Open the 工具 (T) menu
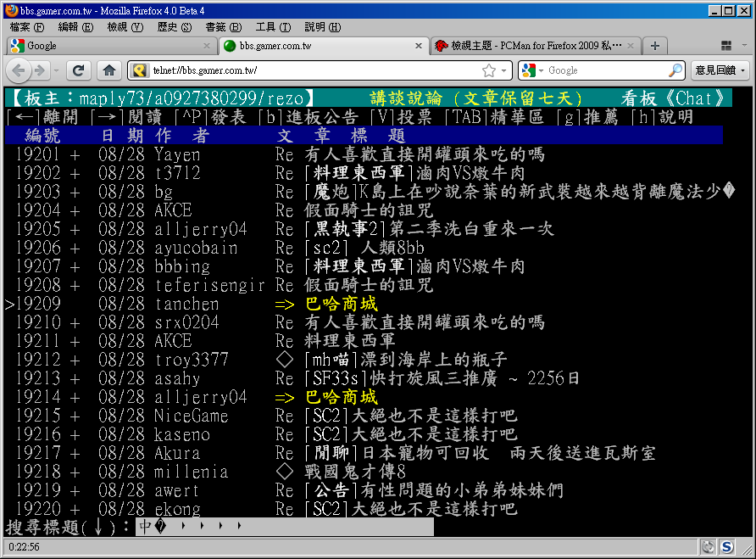This screenshot has height=559, width=756. pyautogui.click(x=274, y=27)
